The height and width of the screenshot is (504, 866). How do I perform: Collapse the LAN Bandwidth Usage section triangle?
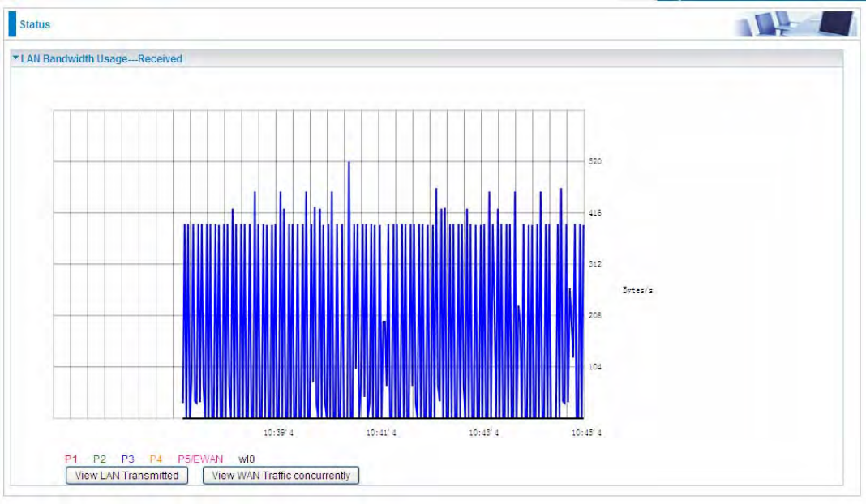(15, 58)
